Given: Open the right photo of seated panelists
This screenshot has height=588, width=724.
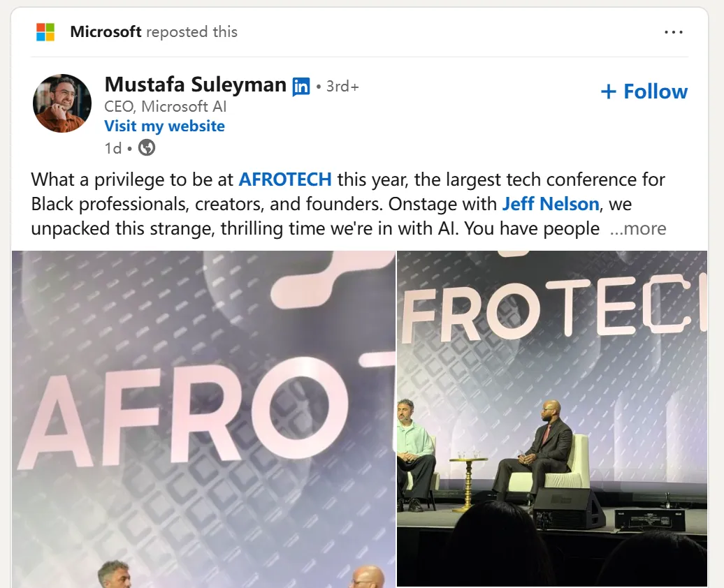Looking at the screenshot, I should (552, 419).
